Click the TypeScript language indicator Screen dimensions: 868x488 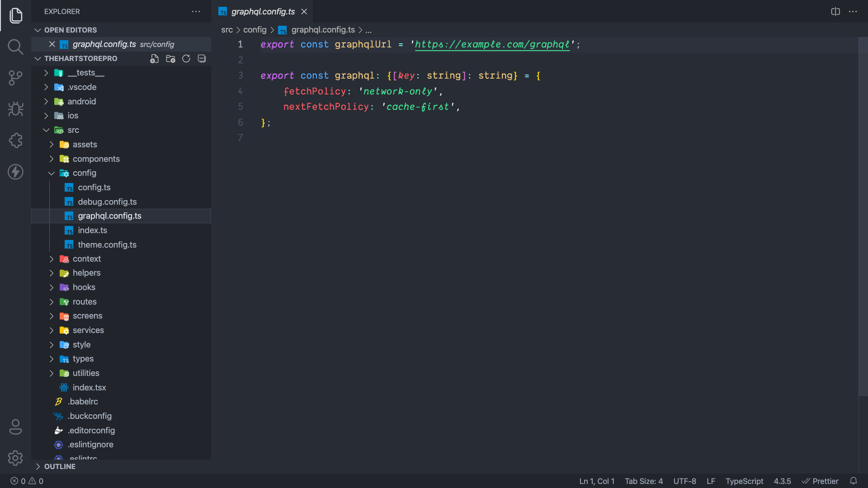(x=744, y=481)
